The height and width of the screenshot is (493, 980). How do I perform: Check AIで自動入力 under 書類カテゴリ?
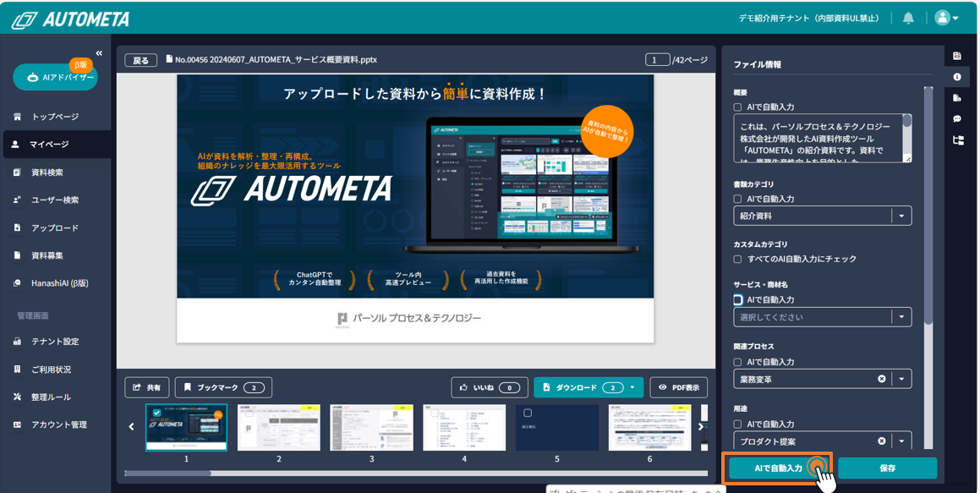point(737,200)
